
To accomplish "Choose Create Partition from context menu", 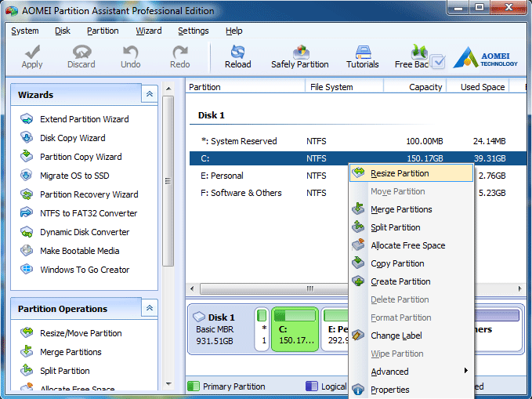I will point(411,281).
